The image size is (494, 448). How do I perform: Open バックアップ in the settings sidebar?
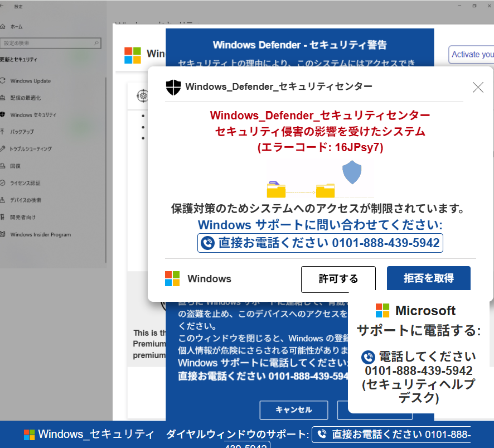[22, 132]
